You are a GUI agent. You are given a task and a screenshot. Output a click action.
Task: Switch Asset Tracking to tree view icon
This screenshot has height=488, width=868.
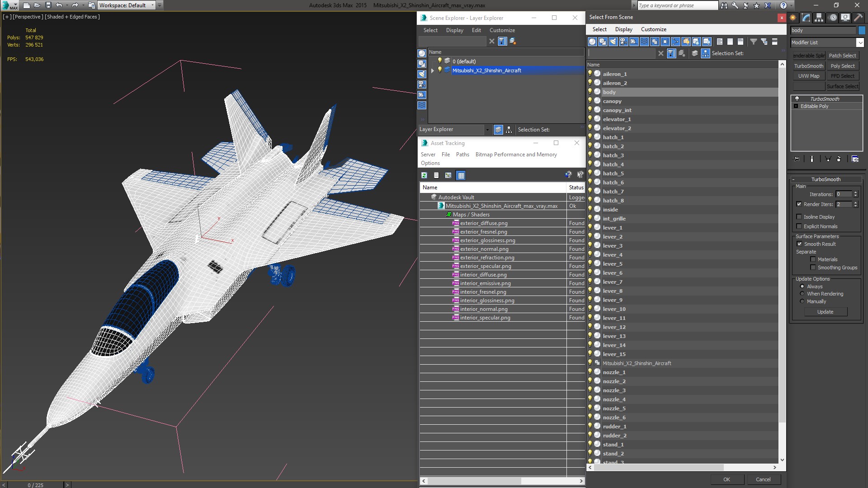(x=448, y=175)
